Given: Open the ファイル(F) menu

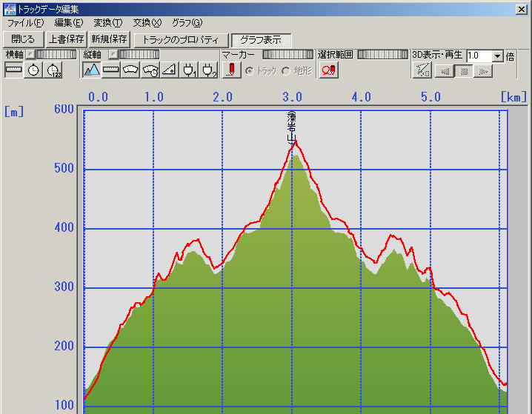Looking at the screenshot, I should [25, 23].
